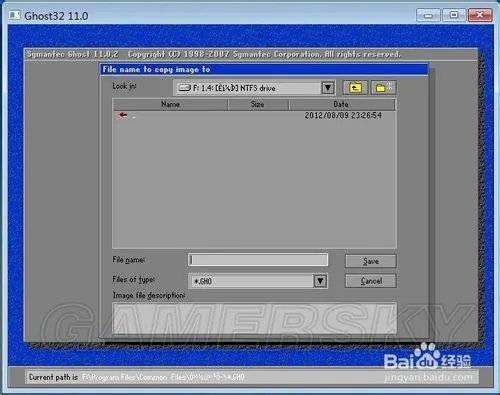Select the F: NTFS drive combo box
Viewport: 500px width, 395px height.
pos(254,88)
